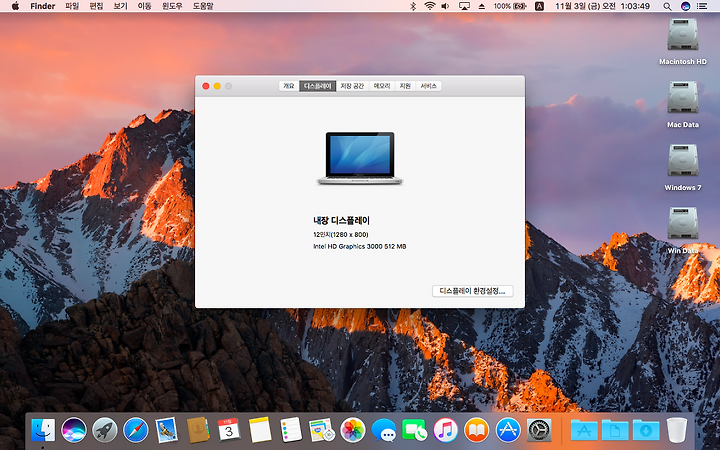Open Photos pinwheel icon in Dock

[353, 430]
